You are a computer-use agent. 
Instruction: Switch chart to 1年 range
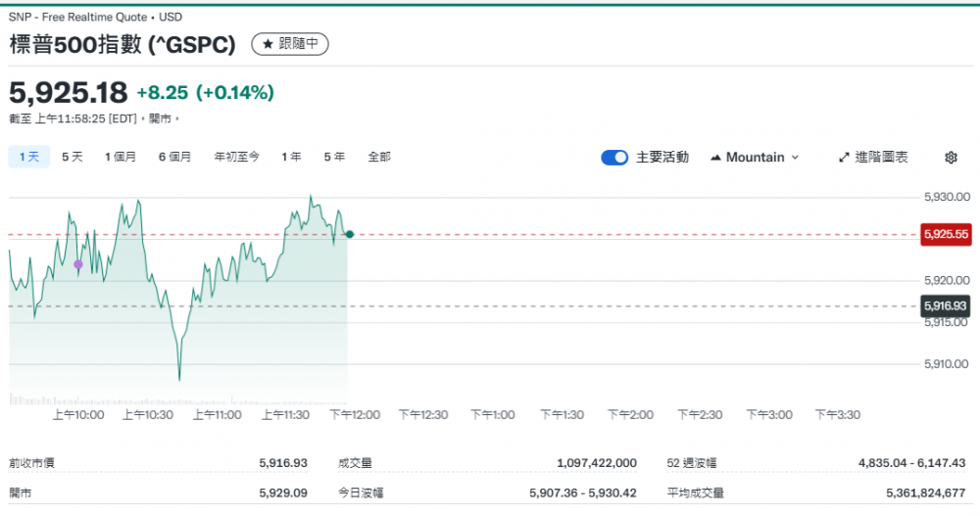point(291,157)
